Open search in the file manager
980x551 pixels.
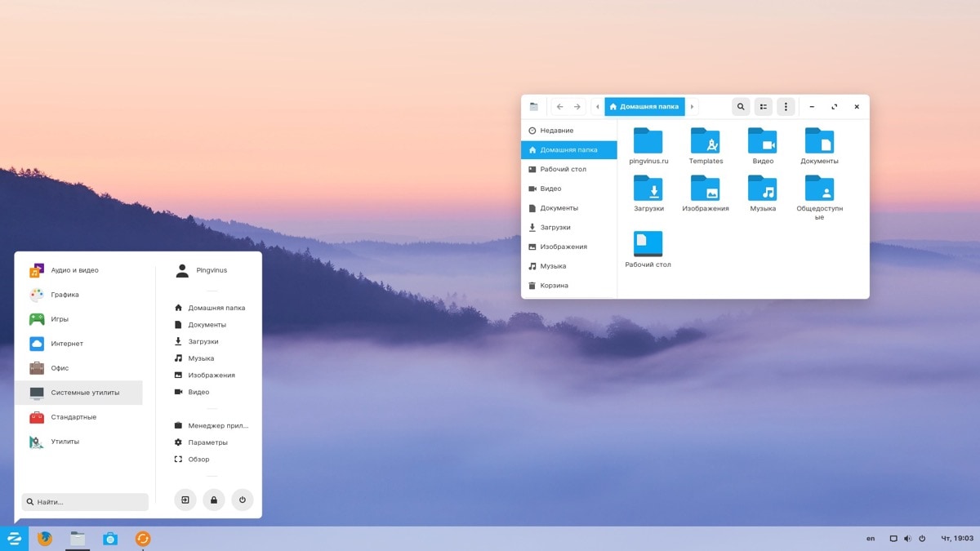(x=741, y=107)
